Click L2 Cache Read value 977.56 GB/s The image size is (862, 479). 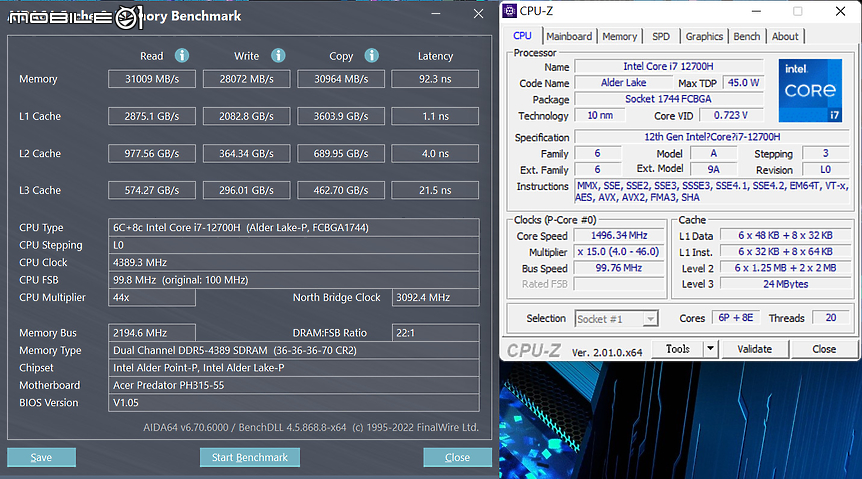(x=152, y=153)
